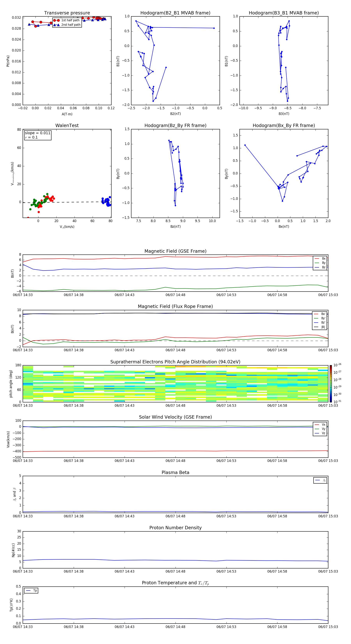351x644 pixels.
Task: Click the 'slope = 0.011' annotation
Action: tap(38, 133)
